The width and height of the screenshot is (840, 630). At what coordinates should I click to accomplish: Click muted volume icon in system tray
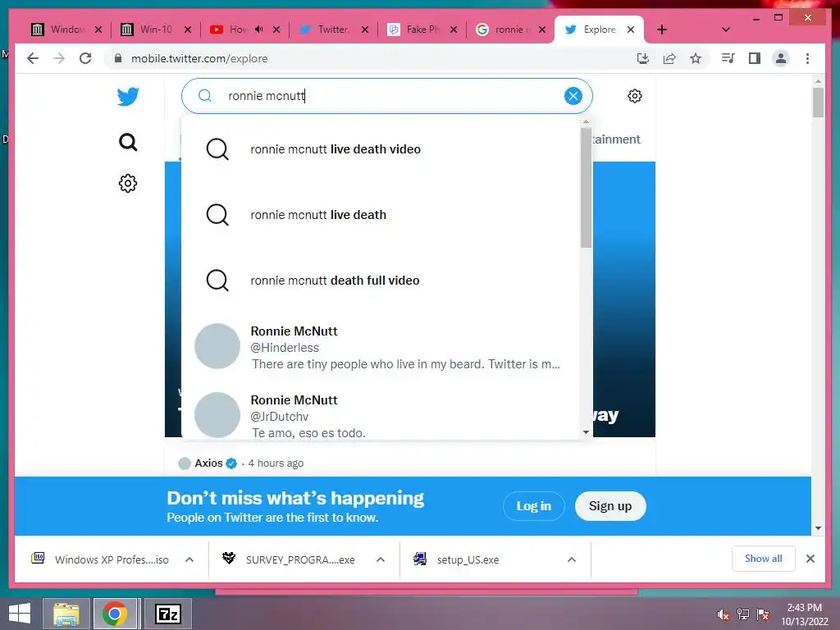pos(723,614)
